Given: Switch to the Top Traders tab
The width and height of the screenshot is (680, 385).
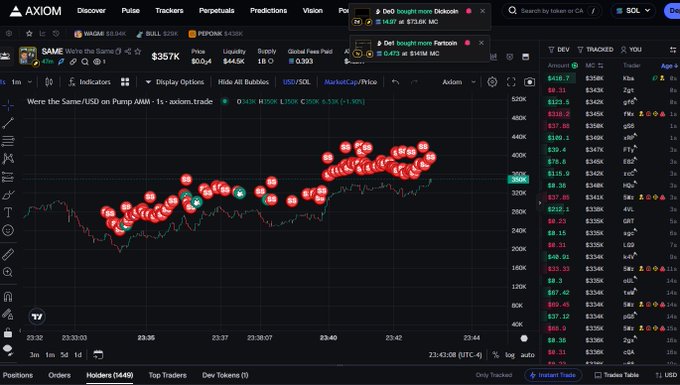Looking at the screenshot, I should (167, 375).
